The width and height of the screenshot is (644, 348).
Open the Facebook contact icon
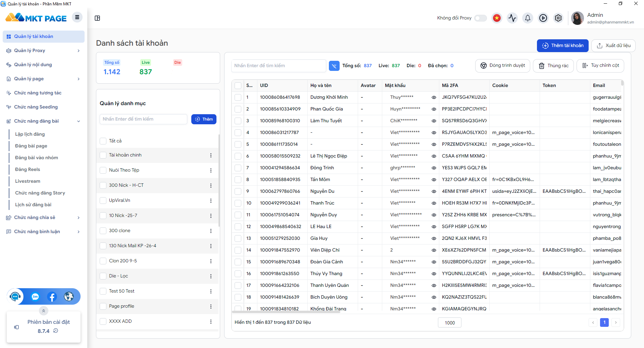(52, 297)
